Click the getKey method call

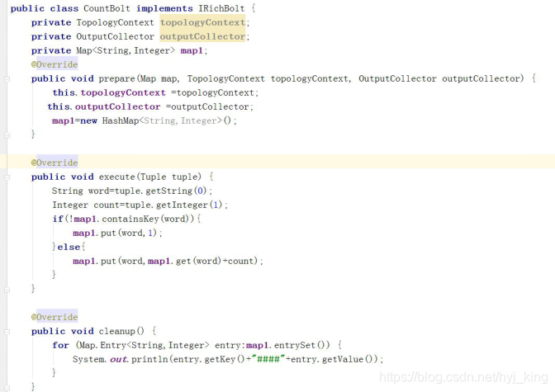click(220, 360)
